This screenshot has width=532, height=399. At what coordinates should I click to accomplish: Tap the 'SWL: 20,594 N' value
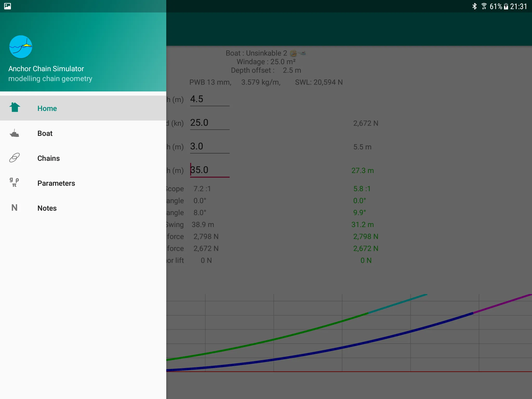319,82
